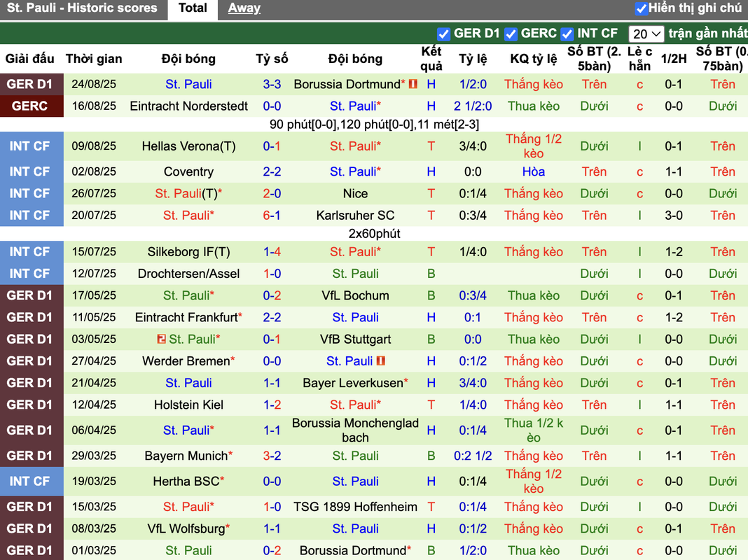The image size is (748, 560).
Task: Click Karlsruher SC team name
Action: (x=355, y=216)
